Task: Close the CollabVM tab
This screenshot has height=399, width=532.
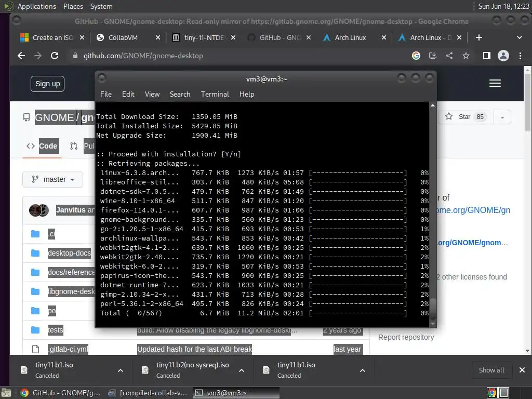Action: point(158,37)
